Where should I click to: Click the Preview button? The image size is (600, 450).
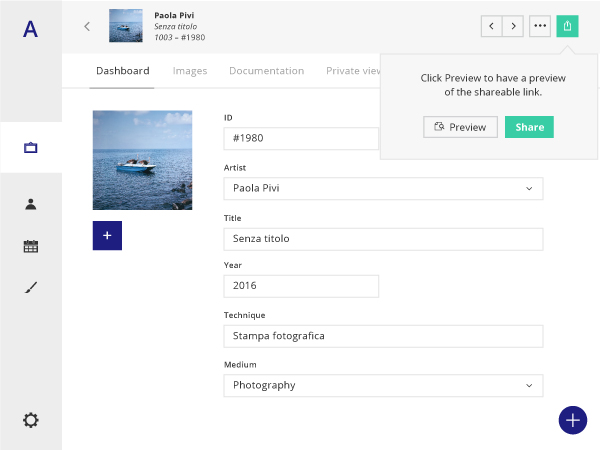(460, 127)
